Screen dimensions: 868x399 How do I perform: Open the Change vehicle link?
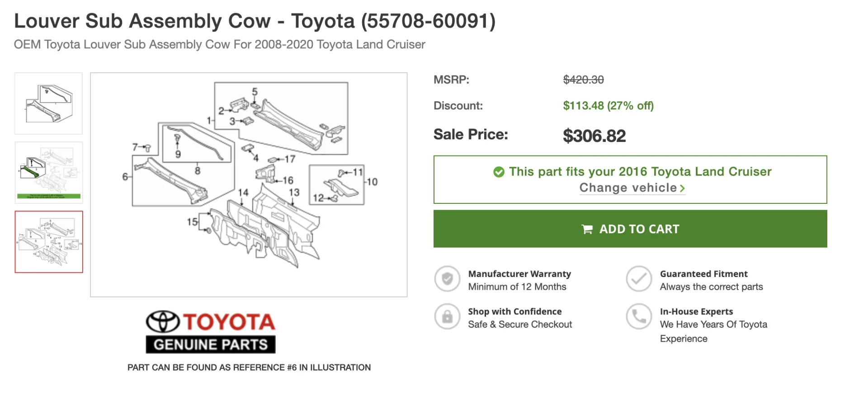pyautogui.click(x=628, y=188)
